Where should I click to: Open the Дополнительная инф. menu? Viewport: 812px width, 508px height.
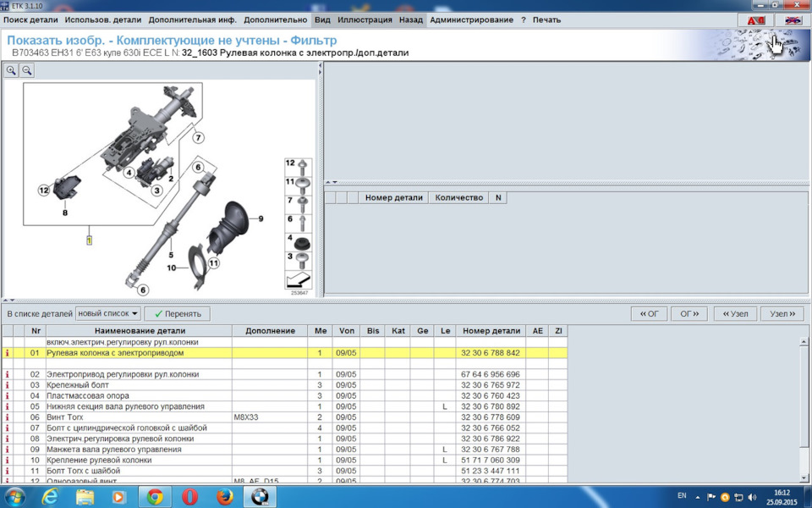(x=193, y=19)
